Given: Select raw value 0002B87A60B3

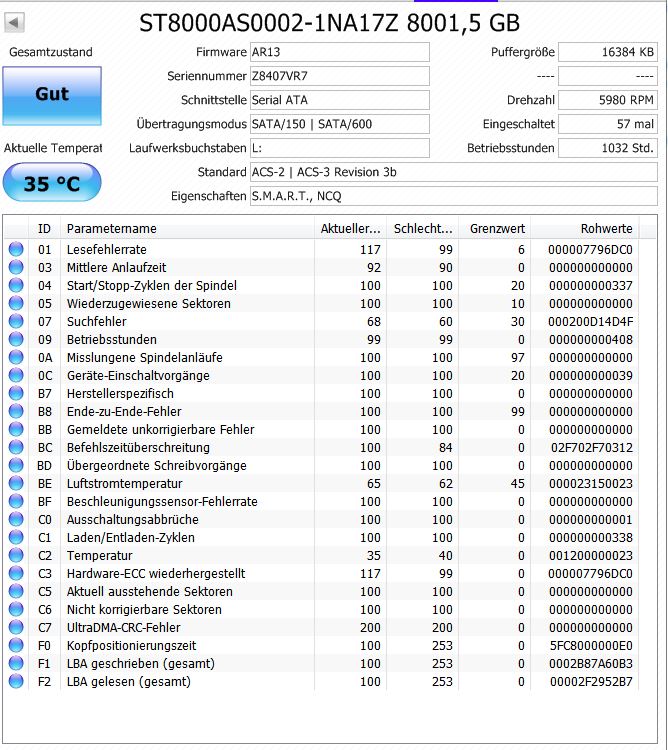Looking at the screenshot, I should [x=591, y=663].
